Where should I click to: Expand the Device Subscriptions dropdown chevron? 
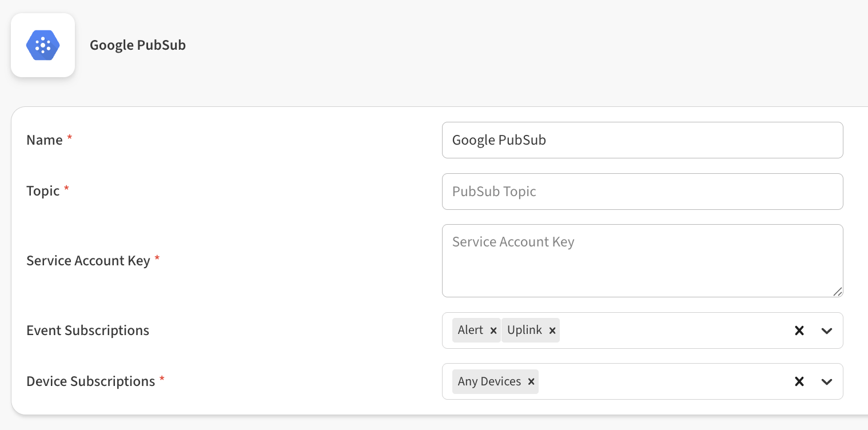click(827, 381)
